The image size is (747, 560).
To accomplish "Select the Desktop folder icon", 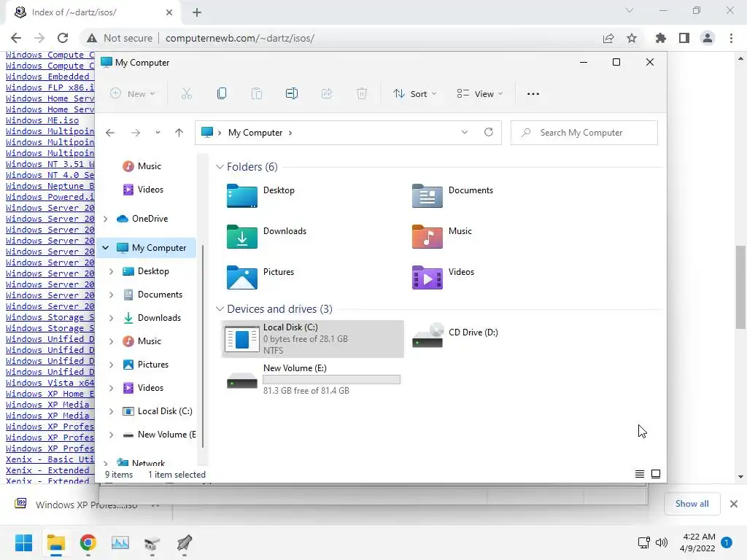I will coord(242,195).
